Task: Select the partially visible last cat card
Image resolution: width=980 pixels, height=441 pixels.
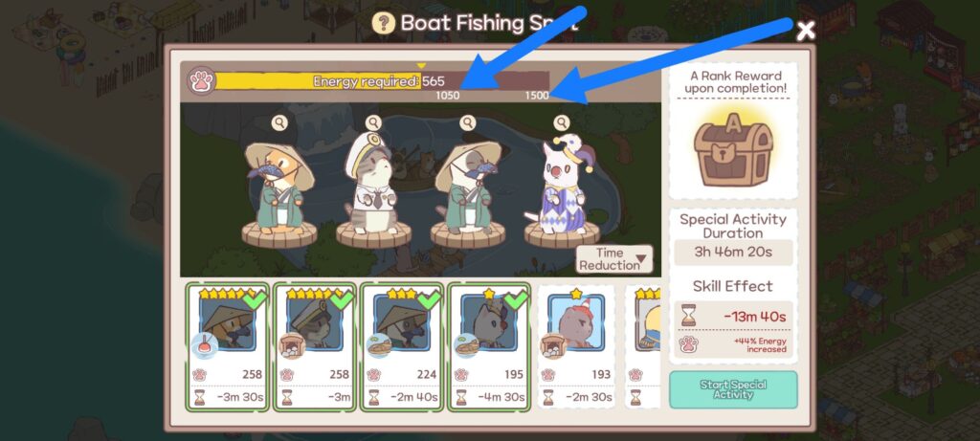Action: (x=643, y=346)
